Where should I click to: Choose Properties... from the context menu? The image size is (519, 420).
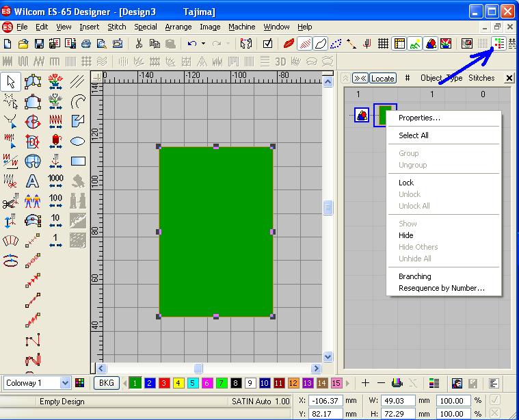click(419, 118)
